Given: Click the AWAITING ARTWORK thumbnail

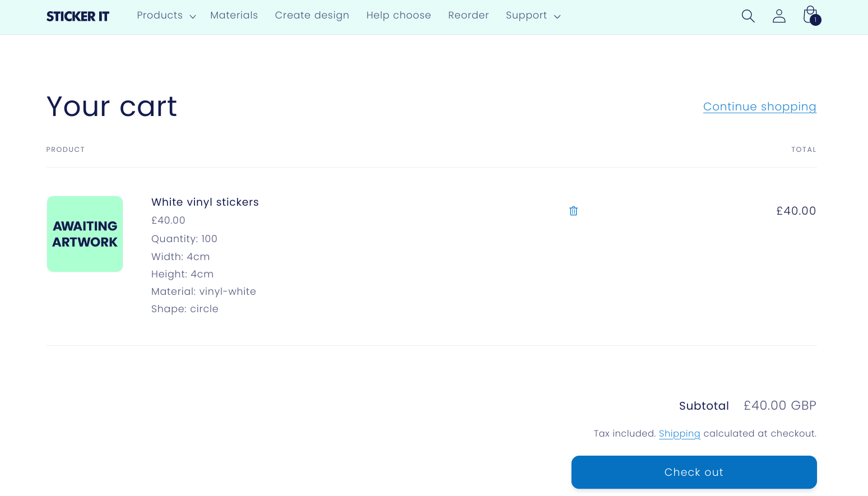Looking at the screenshot, I should [x=85, y=234].
